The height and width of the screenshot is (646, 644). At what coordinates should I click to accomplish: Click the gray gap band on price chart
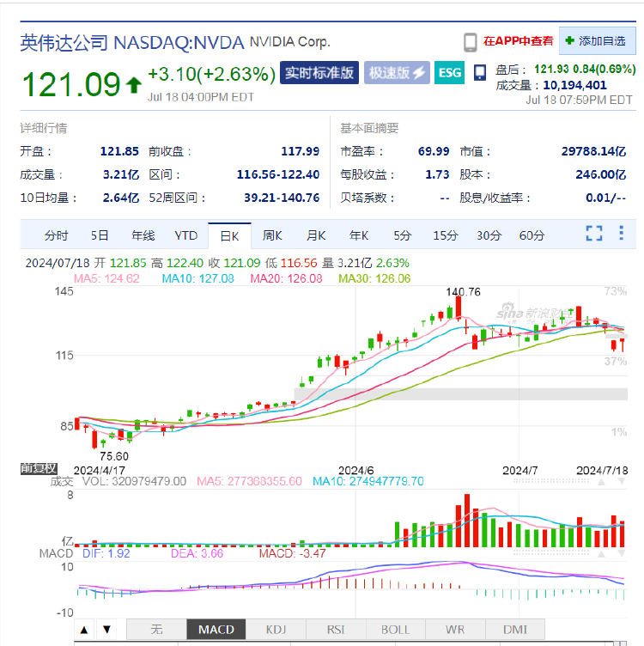click(x=461, y=393)
